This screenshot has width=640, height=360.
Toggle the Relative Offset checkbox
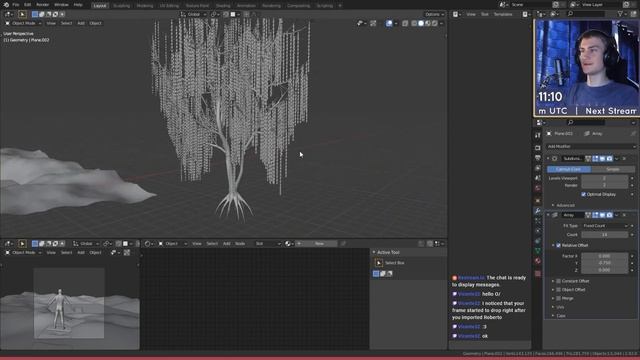[x=558, y=245]
